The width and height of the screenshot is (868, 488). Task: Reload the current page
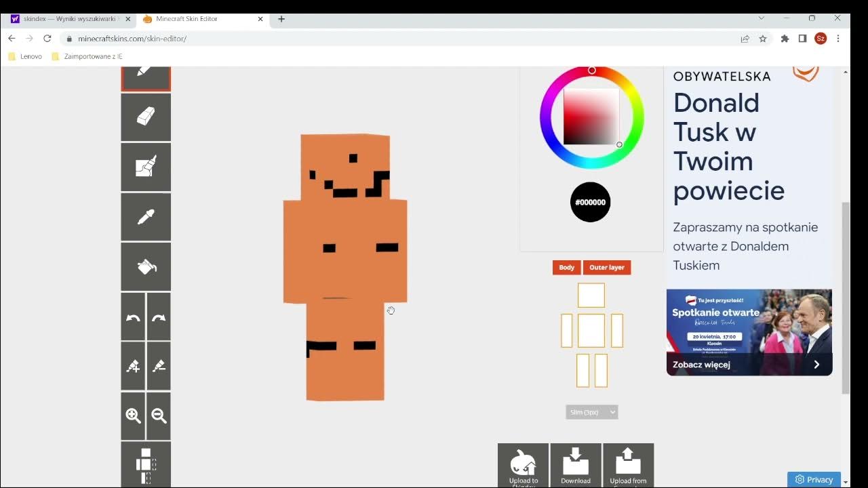[47, 39]
